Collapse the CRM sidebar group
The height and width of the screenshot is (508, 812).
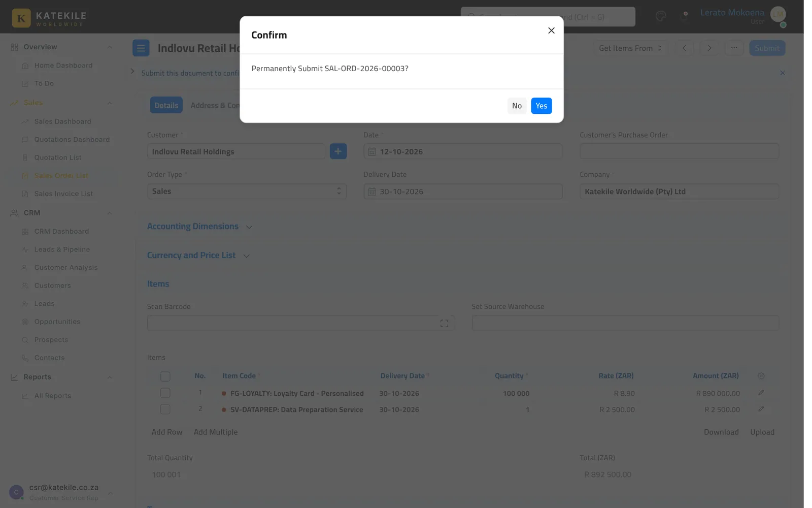(109, 213)
